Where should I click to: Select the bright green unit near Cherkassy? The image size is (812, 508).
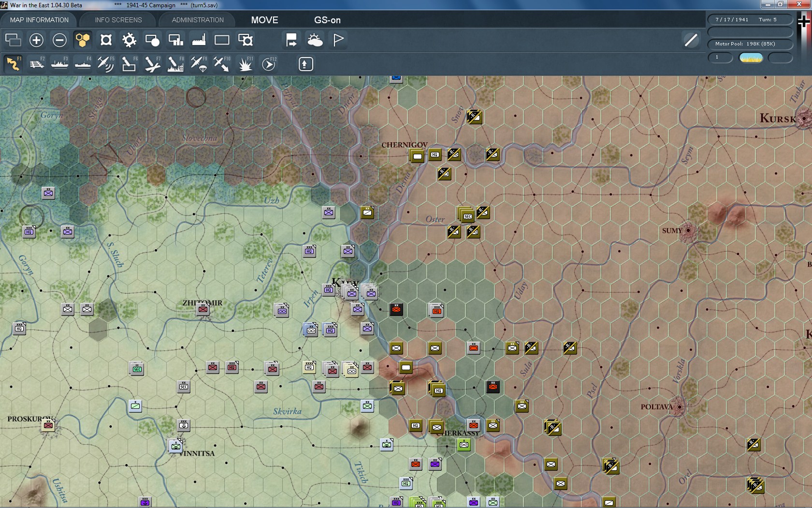tap(464, 445)
